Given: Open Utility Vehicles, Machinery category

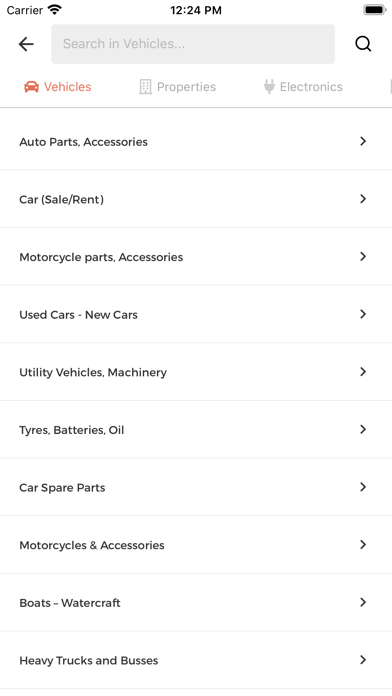Looking at the screenshot, I should point(196,372).
